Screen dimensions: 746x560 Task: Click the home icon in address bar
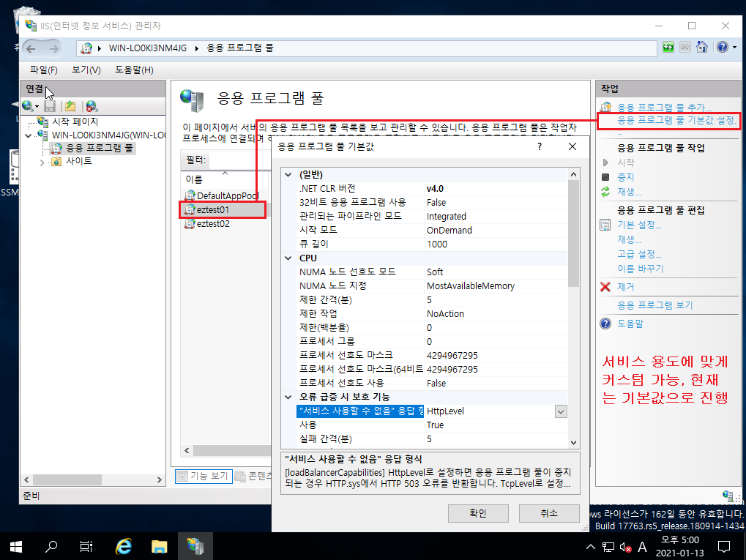(702, 47)
